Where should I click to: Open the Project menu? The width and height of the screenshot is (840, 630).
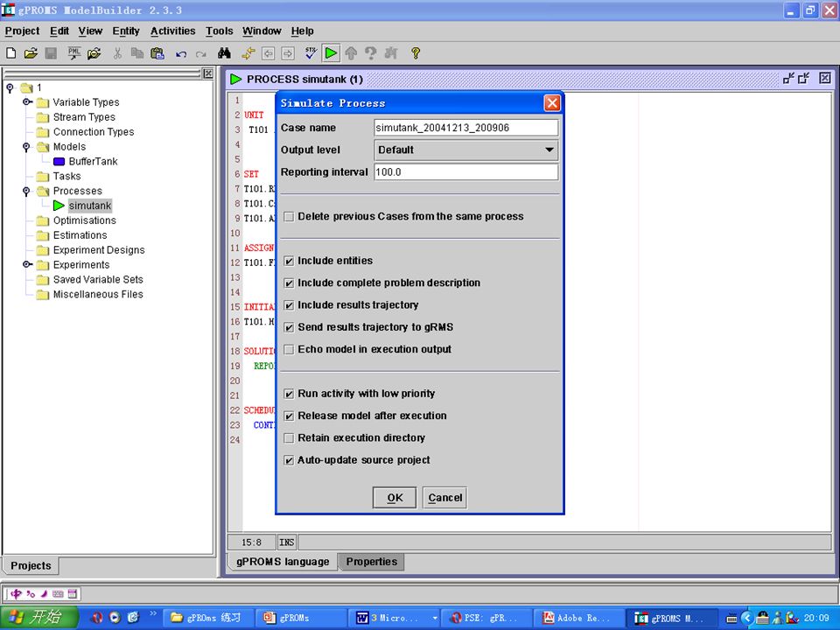[22, 31]
